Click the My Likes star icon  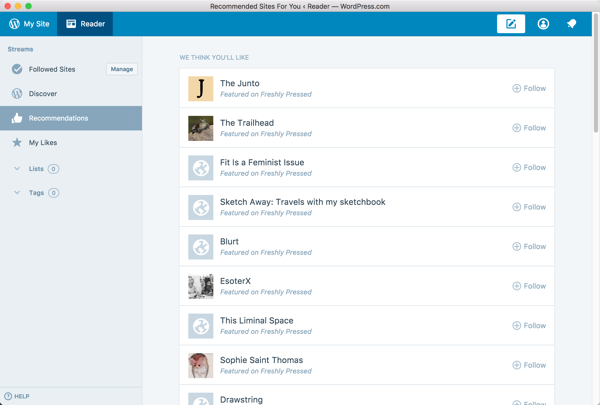[x=17, y=142]
